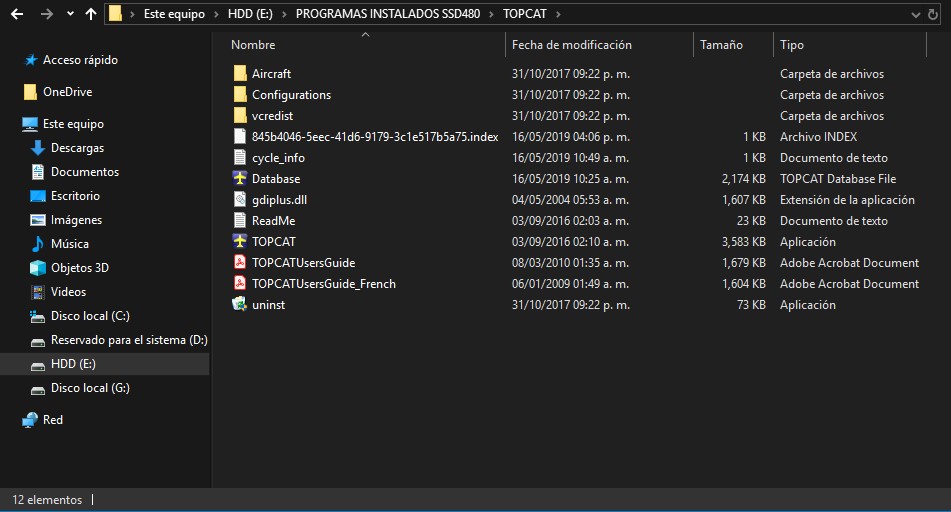Expand chevron after 'HDD (E:)' breadcrumb
The width and height of the screenshot is (951, 512).
pyautogui.click(x=284, y=14)
